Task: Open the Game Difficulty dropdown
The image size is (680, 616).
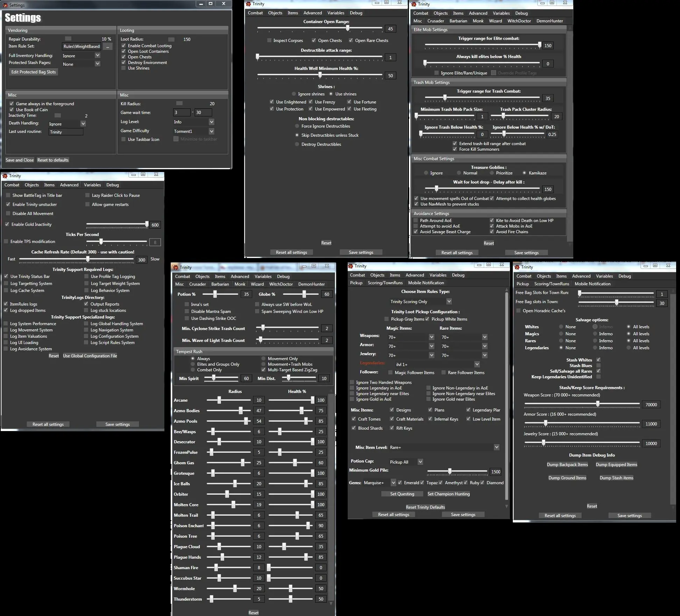Action: pyautogui.click(x=211, y=131)
